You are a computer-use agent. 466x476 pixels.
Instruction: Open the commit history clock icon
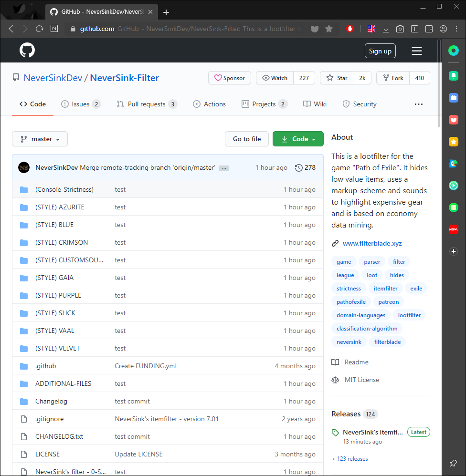pos(298,167)
